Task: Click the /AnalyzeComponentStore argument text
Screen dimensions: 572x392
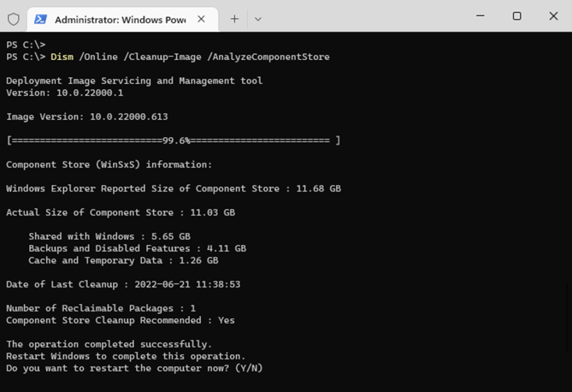Action: click(x=269, y=57)
